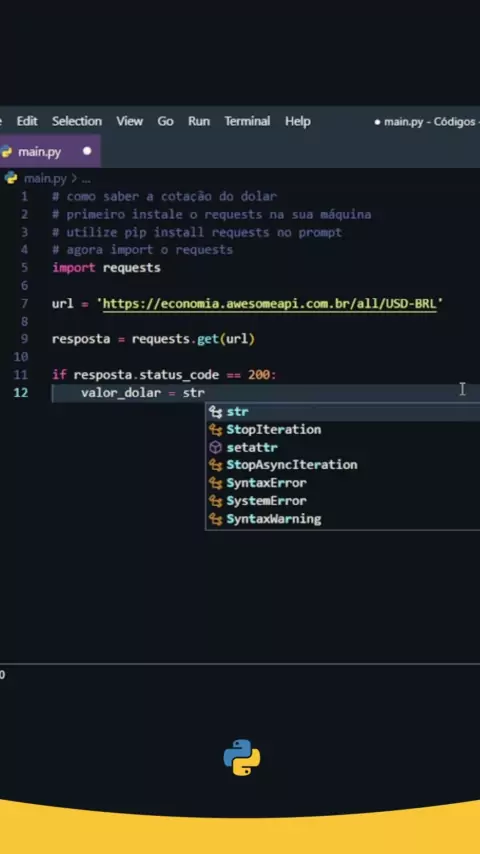Viewport: 480px width, 854px height.
Task: Click the unsaved dot on main.py tab
Action: click(x=87, y=151)
